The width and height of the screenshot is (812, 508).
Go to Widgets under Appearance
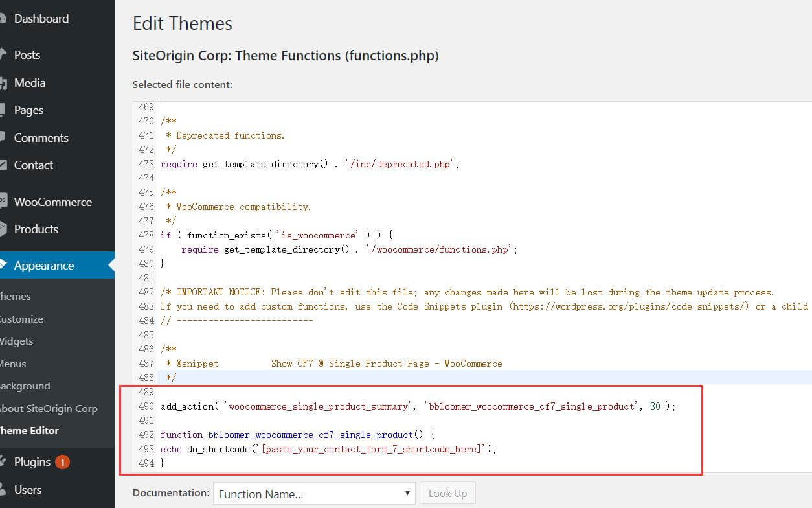coord(16,341)
